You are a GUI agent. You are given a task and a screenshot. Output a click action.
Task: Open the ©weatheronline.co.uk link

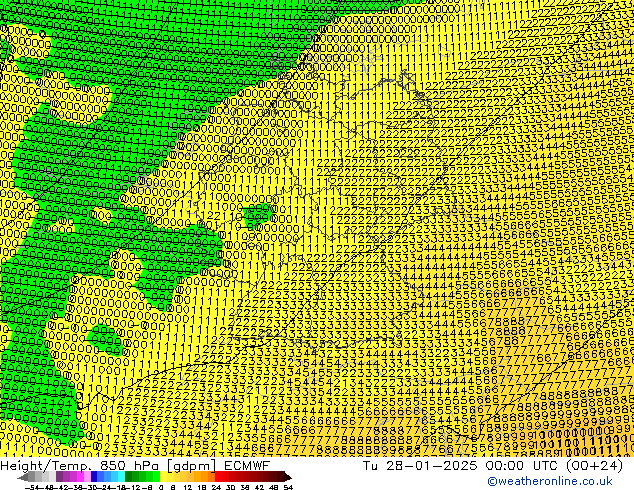pyautogui.click(x=550, y=481)
